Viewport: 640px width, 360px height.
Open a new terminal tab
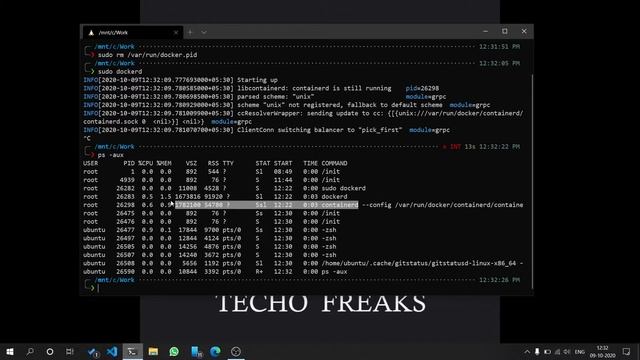click(x=190, y=32)
